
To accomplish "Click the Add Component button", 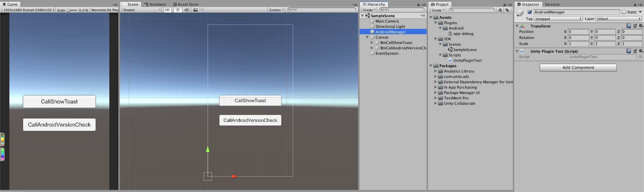I will pos(578,67).
